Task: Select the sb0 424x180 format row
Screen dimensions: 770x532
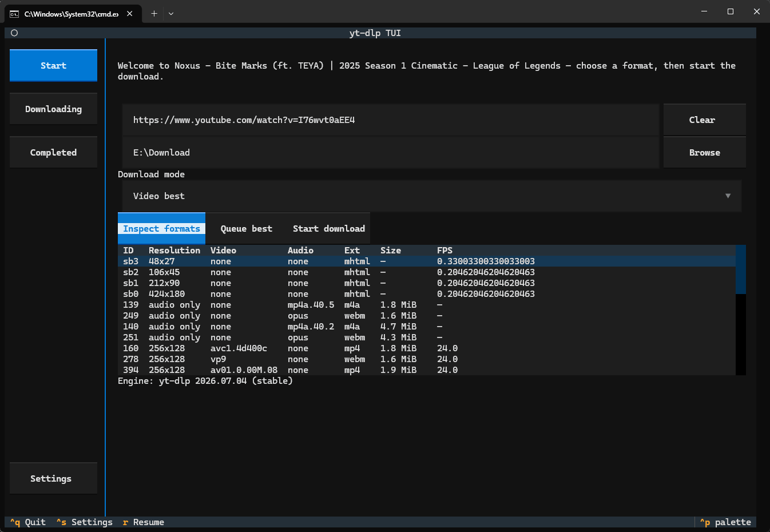Action: pyautogui.click(x=427, y=294)
